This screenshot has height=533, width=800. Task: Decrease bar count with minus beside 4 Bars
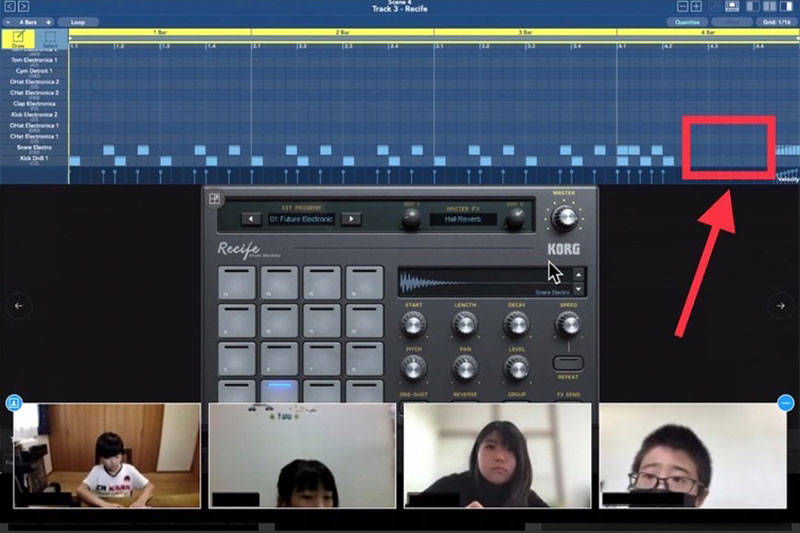(x=8, y=22)
